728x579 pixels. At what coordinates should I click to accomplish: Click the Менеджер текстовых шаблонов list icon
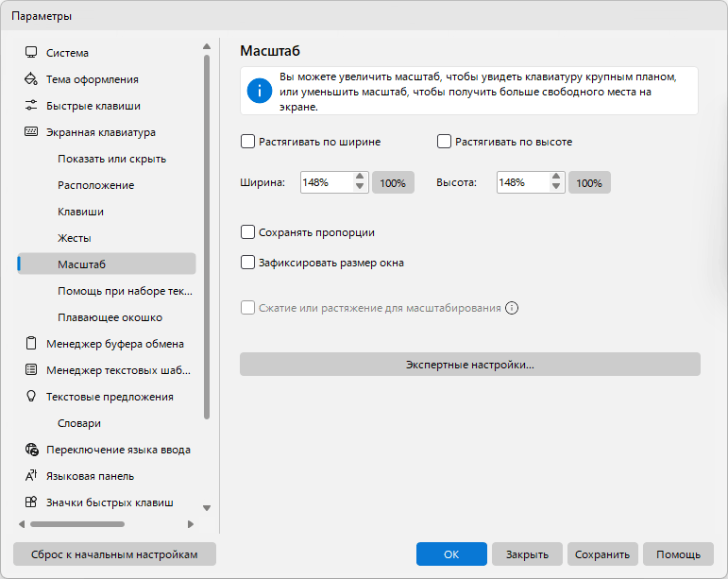pyautogui.click(x=31, y=370)
